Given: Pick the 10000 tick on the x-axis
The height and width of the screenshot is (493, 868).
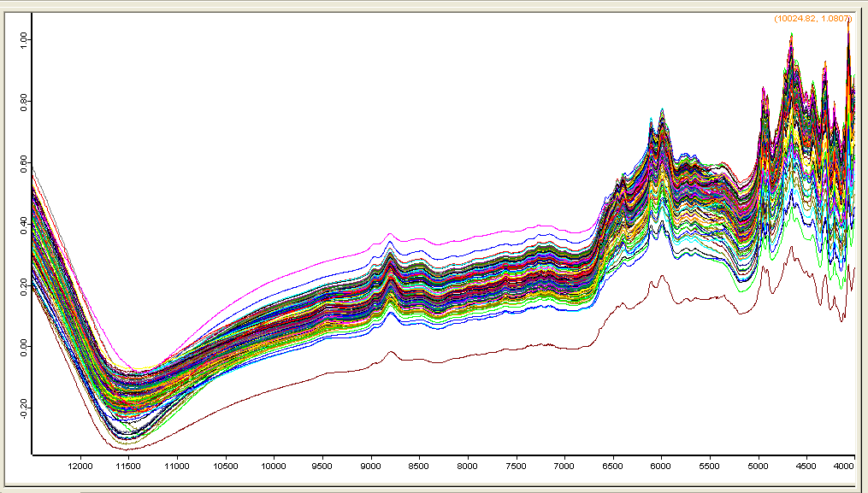Looking at the screenshot, I should (x=274, y=467).
